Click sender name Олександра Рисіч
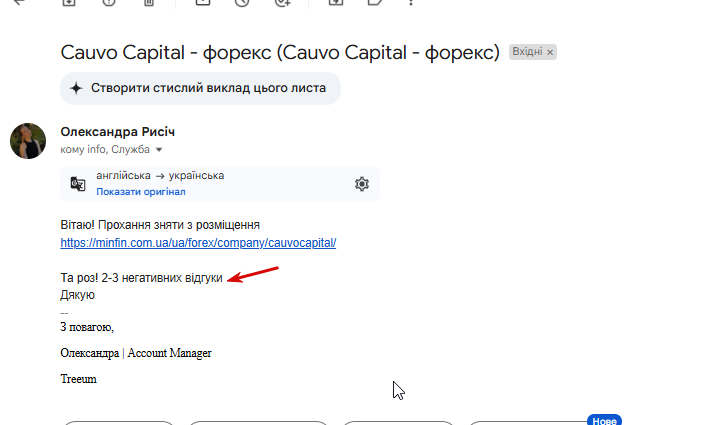This screenshot has height=425, width=708. click(x=117, y=132)
